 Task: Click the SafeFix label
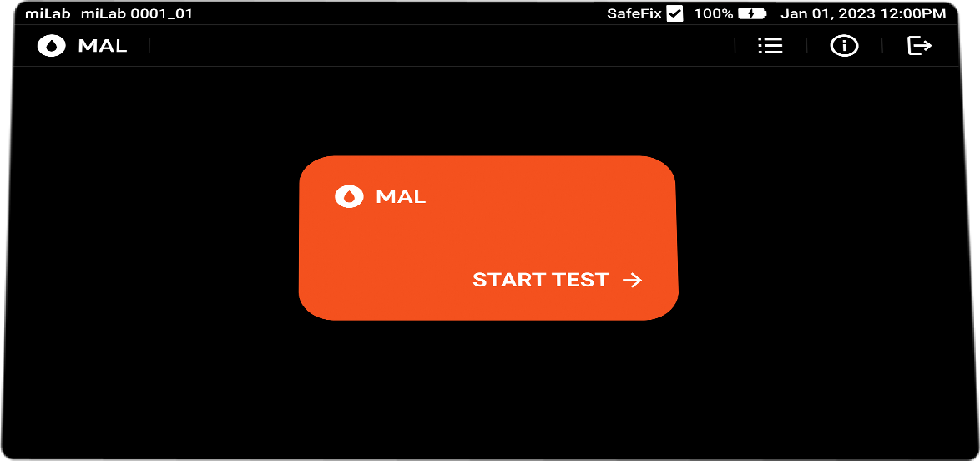(x=634, y=13)
